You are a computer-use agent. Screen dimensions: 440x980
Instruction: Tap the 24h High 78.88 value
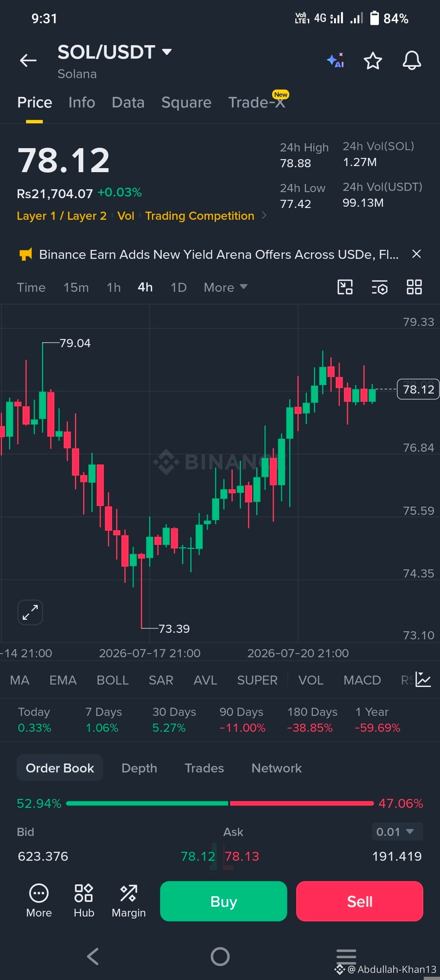[x=295, y=163]
